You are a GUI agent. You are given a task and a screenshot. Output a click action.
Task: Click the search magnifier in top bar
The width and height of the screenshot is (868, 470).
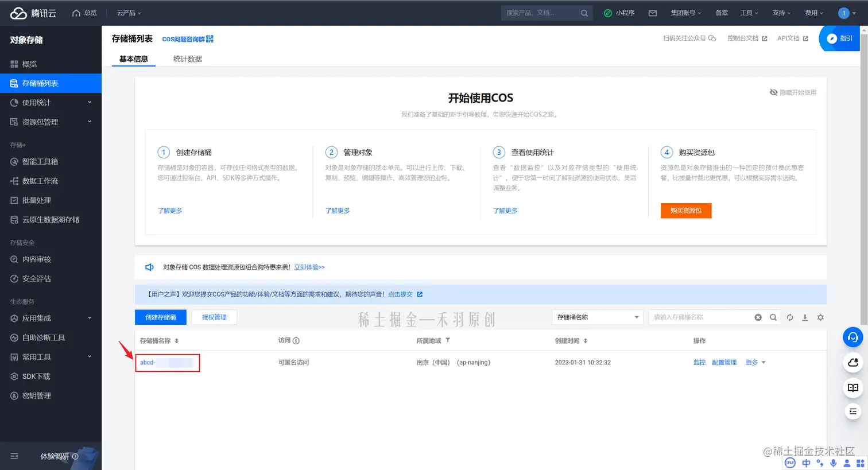(x=584, y=13)
